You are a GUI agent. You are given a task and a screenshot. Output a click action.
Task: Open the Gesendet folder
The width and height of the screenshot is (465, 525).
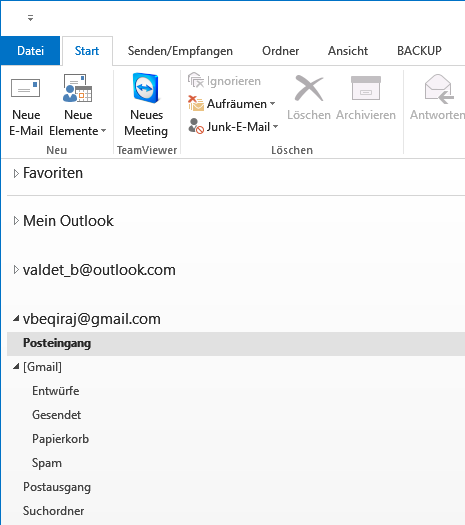tap(57, 415)
